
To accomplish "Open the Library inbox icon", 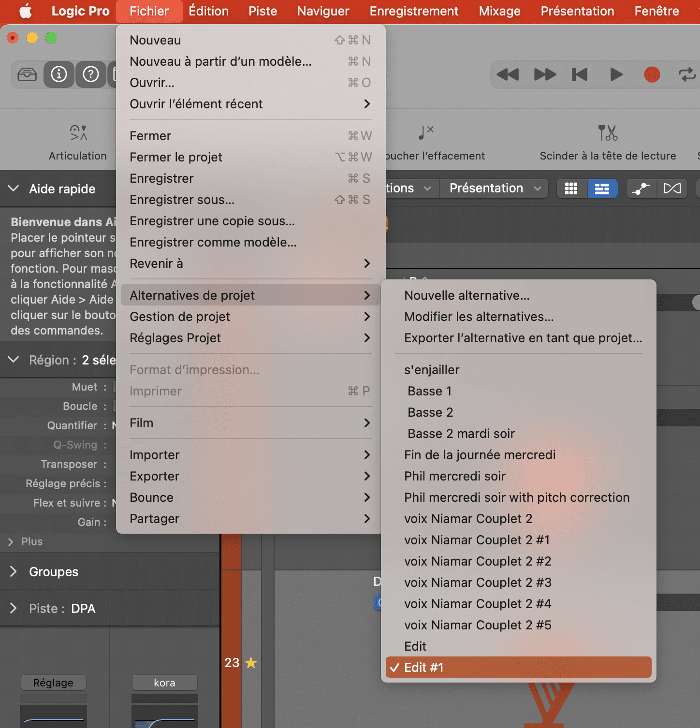I will point(27,74).
